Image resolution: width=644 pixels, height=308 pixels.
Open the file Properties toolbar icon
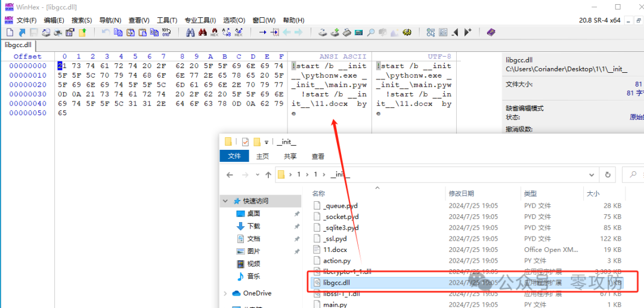(x=70, y=32)
